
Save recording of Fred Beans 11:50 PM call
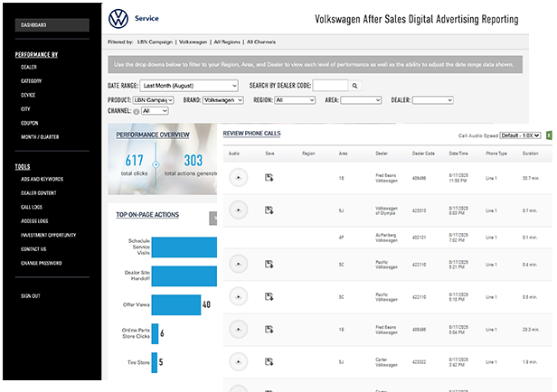click(x=269, y=177)
